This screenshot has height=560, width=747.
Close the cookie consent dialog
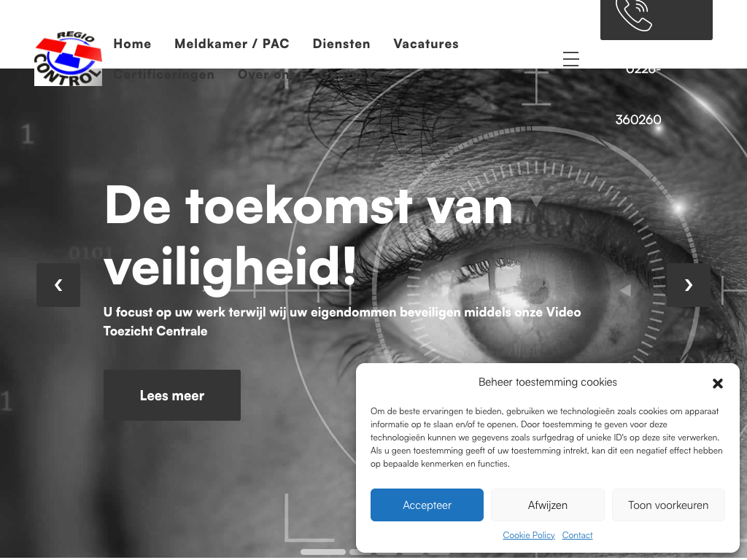tap(718, 384)
